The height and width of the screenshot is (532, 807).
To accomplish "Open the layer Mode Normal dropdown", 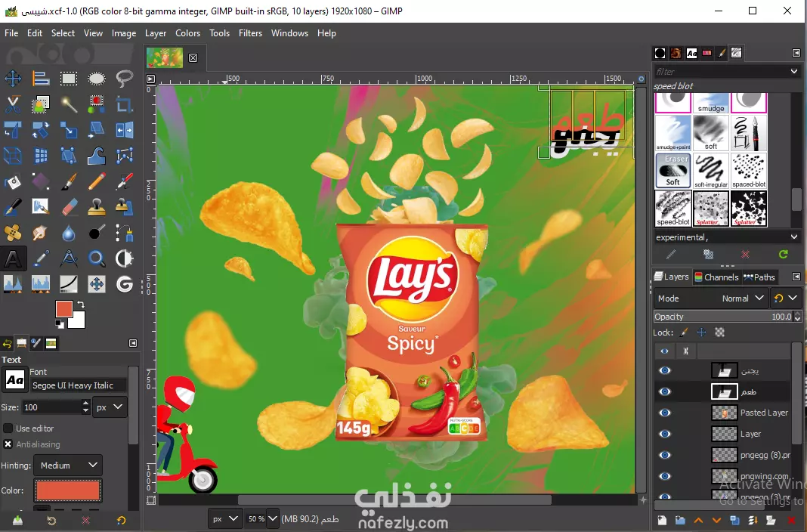I will coord(711,298).
